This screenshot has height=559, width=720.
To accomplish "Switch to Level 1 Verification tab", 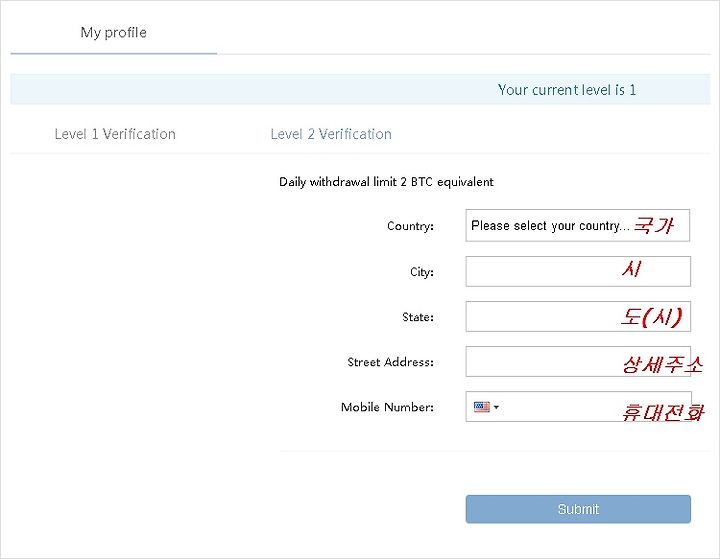I will [115, 134].
